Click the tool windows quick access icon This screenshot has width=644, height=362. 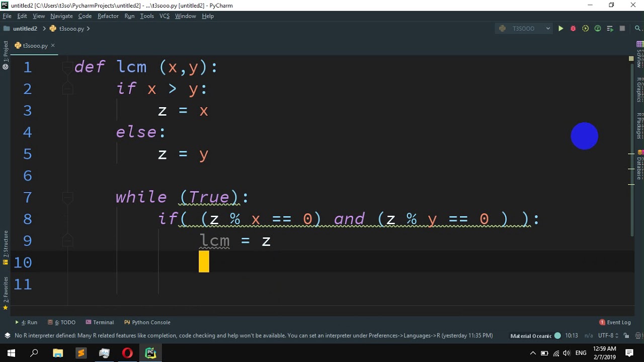7,335
